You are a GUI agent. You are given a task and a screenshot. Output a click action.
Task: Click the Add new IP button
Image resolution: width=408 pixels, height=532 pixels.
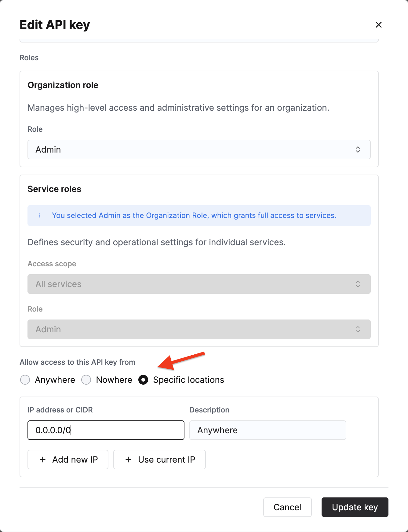pyautogui.click(x=68, y=460)
